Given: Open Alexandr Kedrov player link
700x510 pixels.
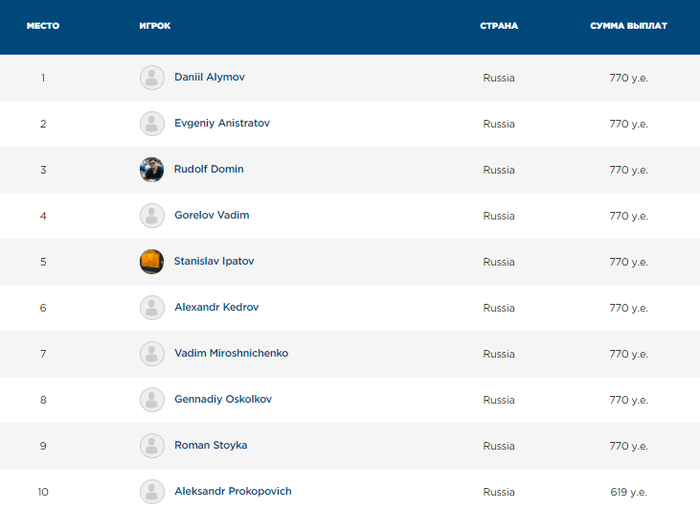Looking at the screenshot, I should coord(217,307).
